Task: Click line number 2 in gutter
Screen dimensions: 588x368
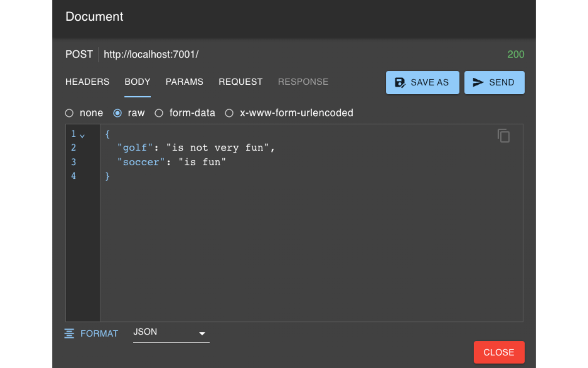Action: pyautogui.click(x=73, y=148)
